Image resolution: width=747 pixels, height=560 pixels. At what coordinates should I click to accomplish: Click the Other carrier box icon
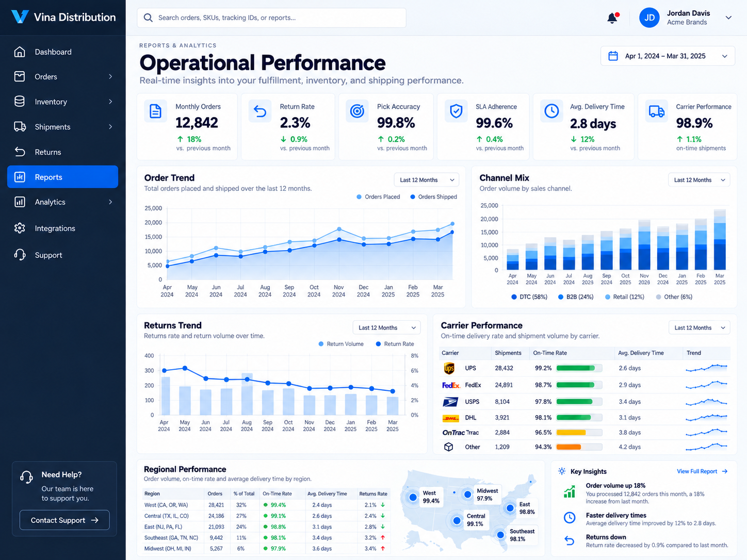(x=449, y=447)
